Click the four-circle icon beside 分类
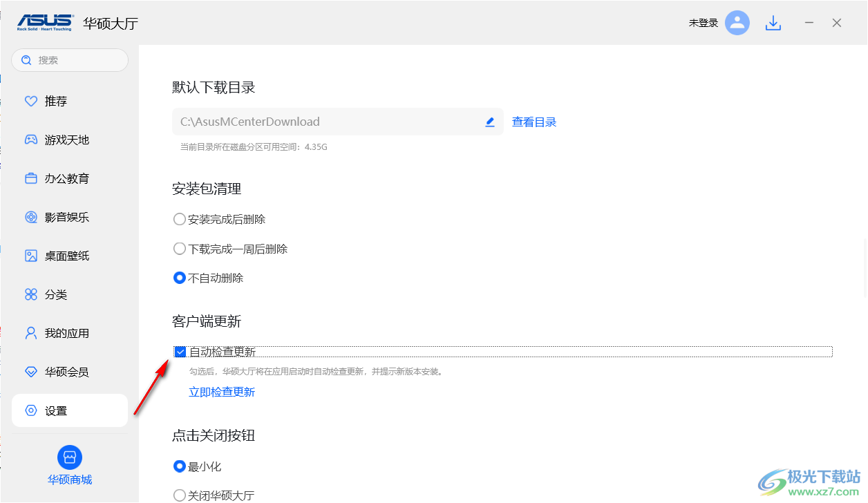This screenshot has width=868, height=503. tap(31, 294)
